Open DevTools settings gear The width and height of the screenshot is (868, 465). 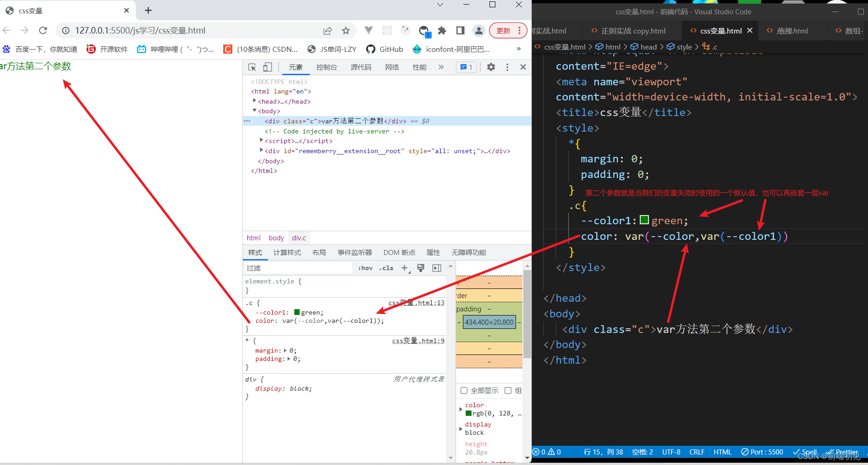491,67
